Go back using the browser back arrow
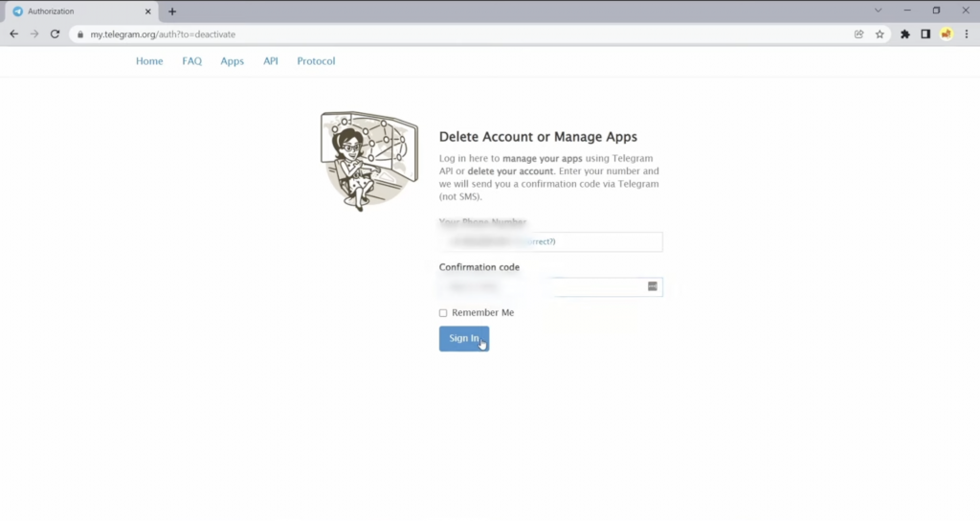This screenshot has height=521, width=980. click(13, 34)
